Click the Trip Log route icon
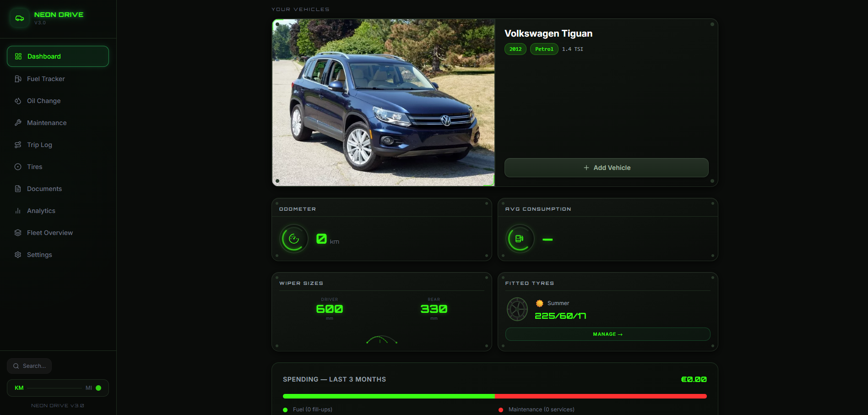Viewport: 868px width, 415px height. (18, 145)
